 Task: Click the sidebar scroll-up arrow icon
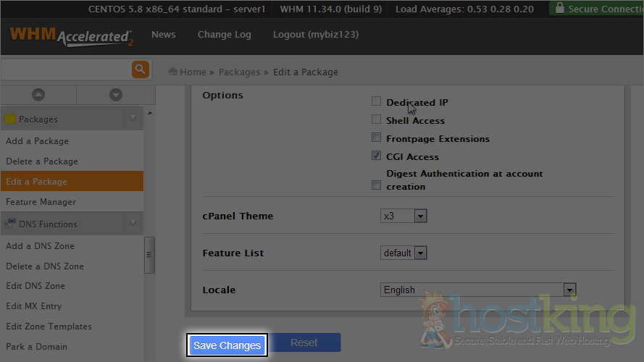click(38, 95)
